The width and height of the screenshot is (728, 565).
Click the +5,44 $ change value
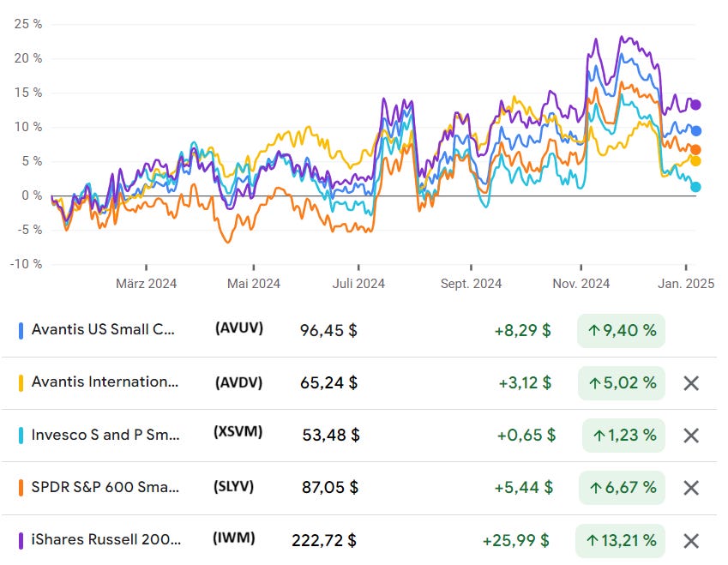[524, 488]
